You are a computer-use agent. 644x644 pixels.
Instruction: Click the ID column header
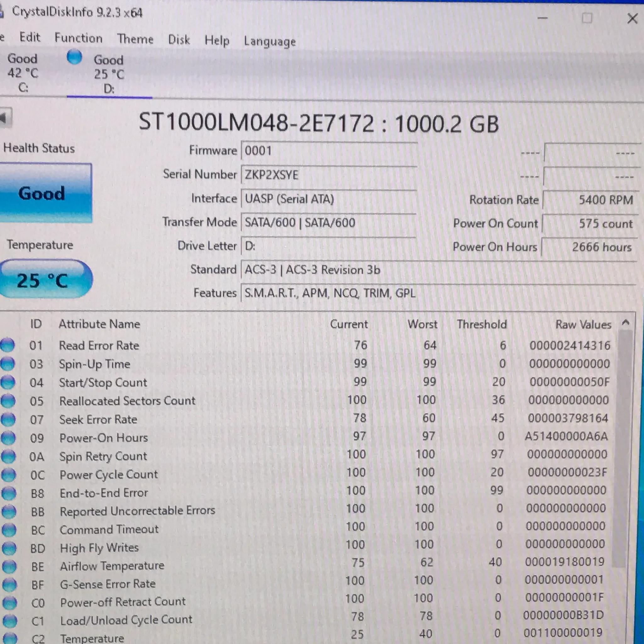(36, 324)
